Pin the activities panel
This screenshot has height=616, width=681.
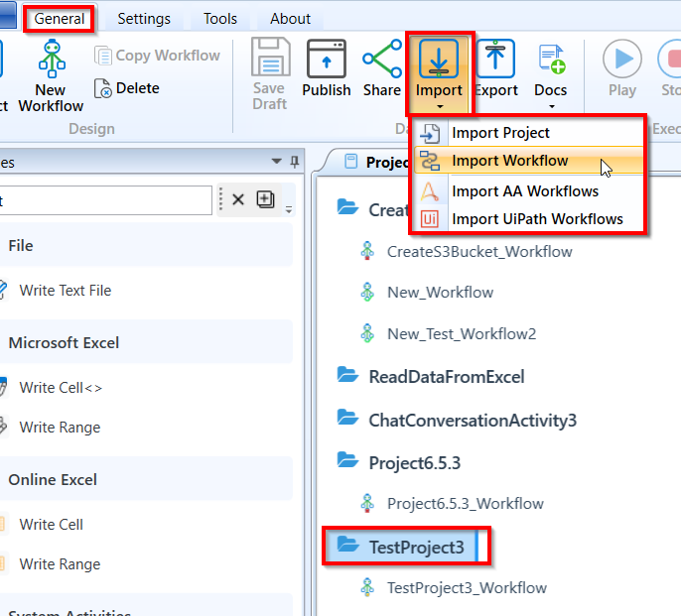coord(295,162)
